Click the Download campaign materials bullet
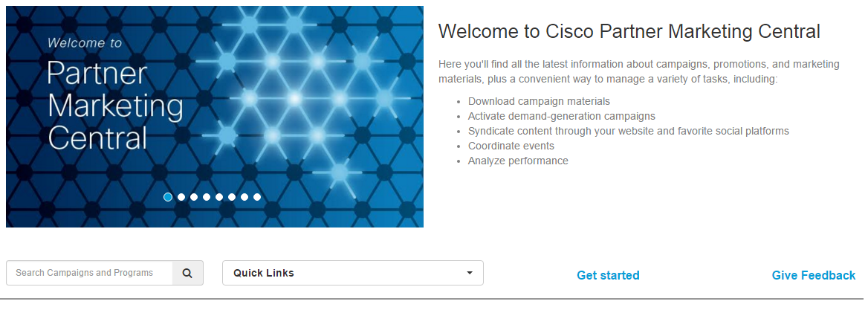 pos(539,101)
